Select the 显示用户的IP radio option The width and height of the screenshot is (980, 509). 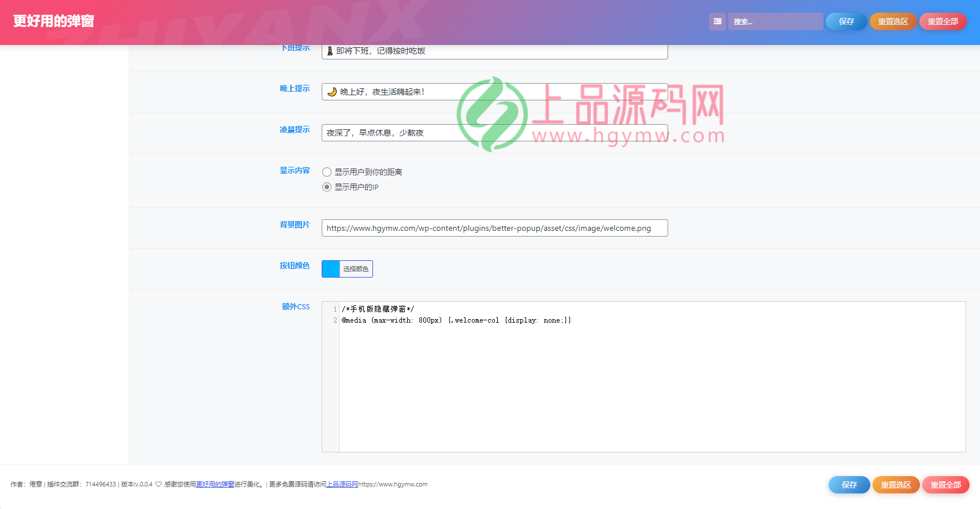tap(327, 187)
